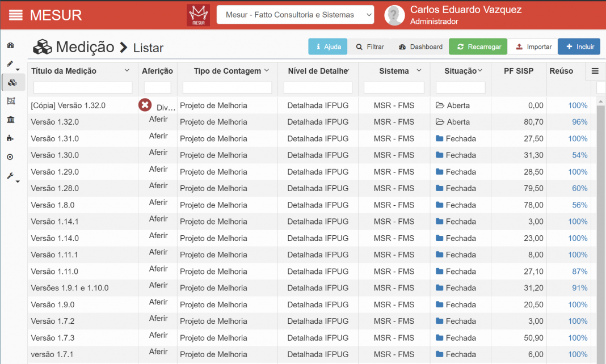
Task: Expand the Tipo de Contagem column menu arrow
Action: (267, 70)
